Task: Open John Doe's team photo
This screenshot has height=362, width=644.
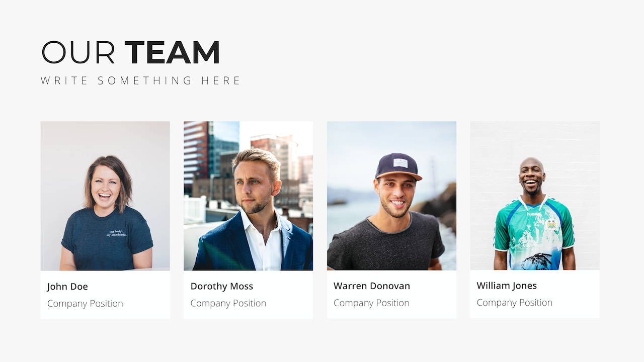Action: (105, 196)
